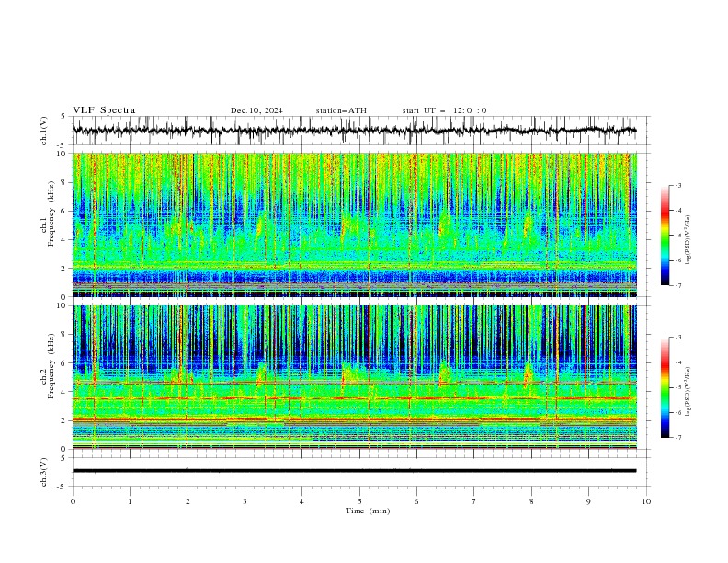Click the time axis tick label '3'

click(x=245, y=501)
